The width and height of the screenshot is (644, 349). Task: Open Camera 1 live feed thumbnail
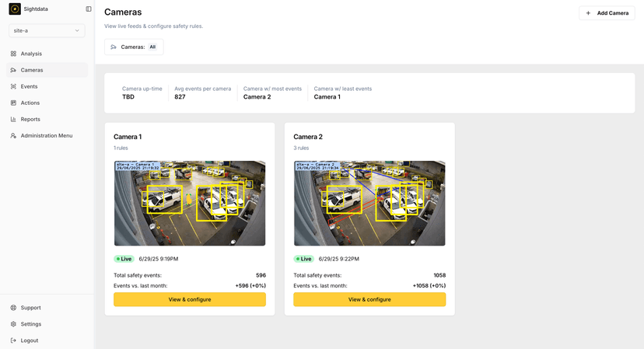(190, 203)
